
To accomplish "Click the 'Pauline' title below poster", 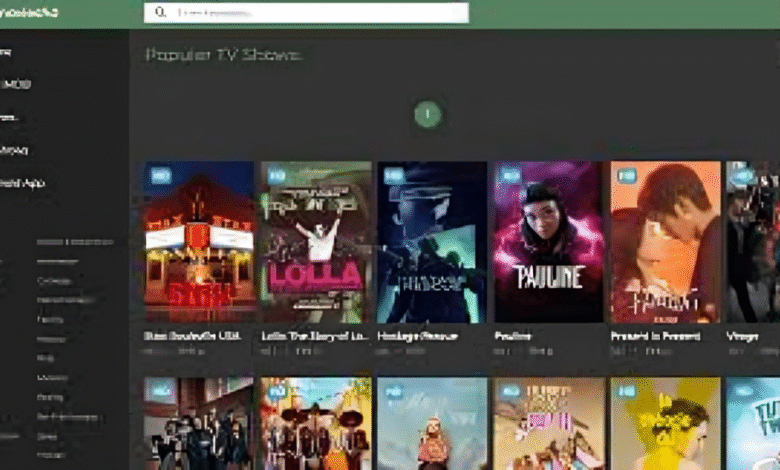I will (x=513, y=336).
